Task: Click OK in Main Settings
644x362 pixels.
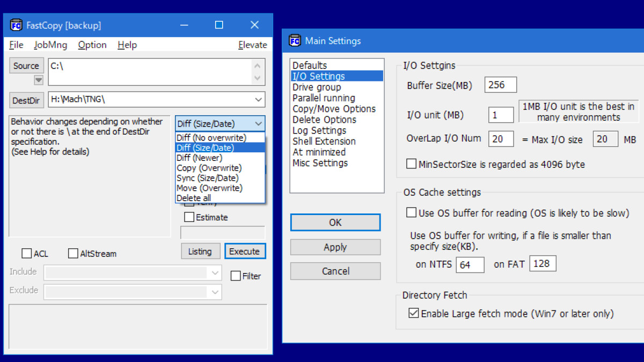Action: coord(335,223)
